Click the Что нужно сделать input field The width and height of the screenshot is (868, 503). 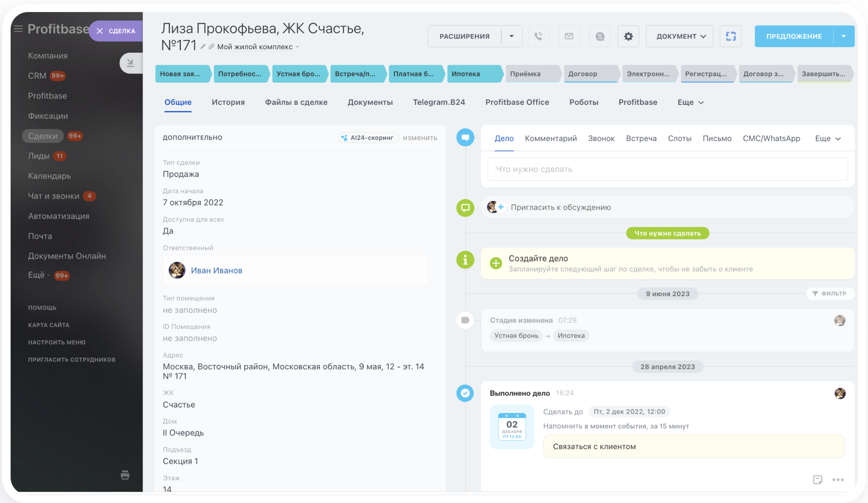pyautogui.click(x=667, y=169)
